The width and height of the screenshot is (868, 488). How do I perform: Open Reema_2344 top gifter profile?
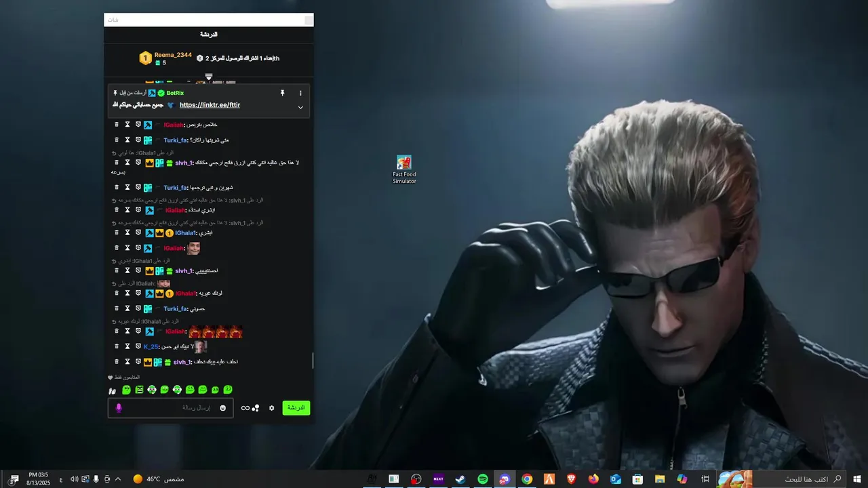point(173,55)
